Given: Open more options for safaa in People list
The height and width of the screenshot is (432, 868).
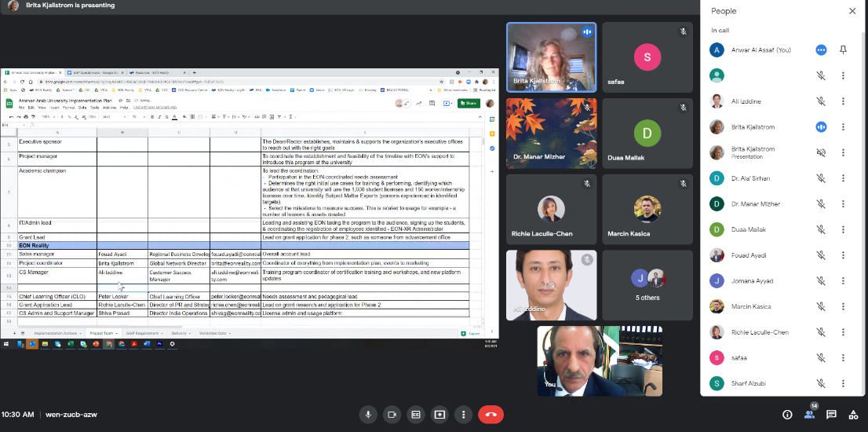Looking at the screenshot, I should (x=843, y=358).
